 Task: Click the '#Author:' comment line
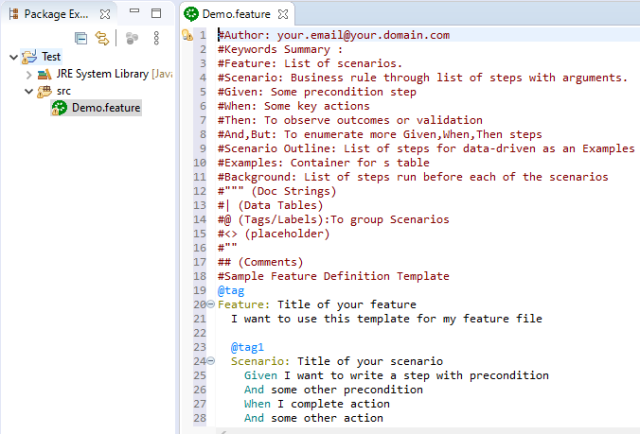[x=333, y=35]
